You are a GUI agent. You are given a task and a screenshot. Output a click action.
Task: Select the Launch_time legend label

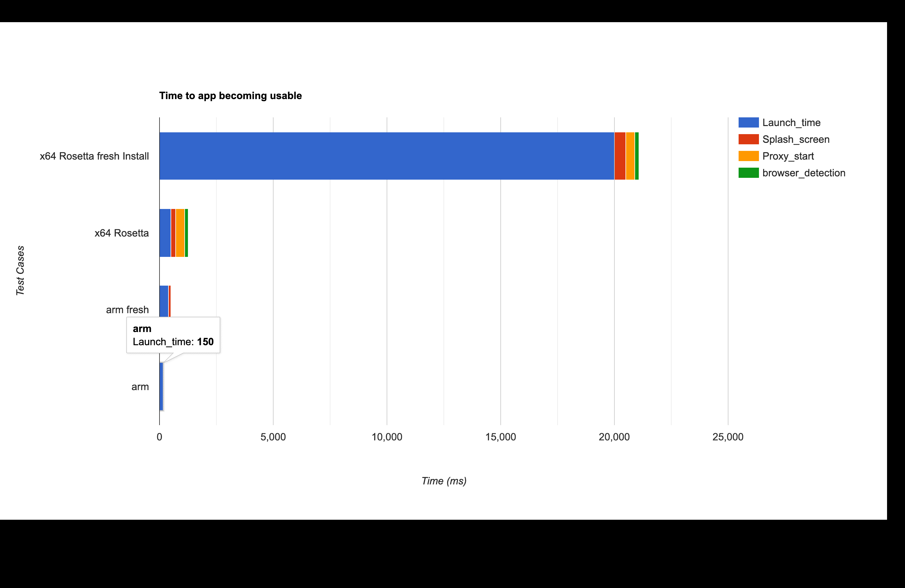tap(791, 122)
